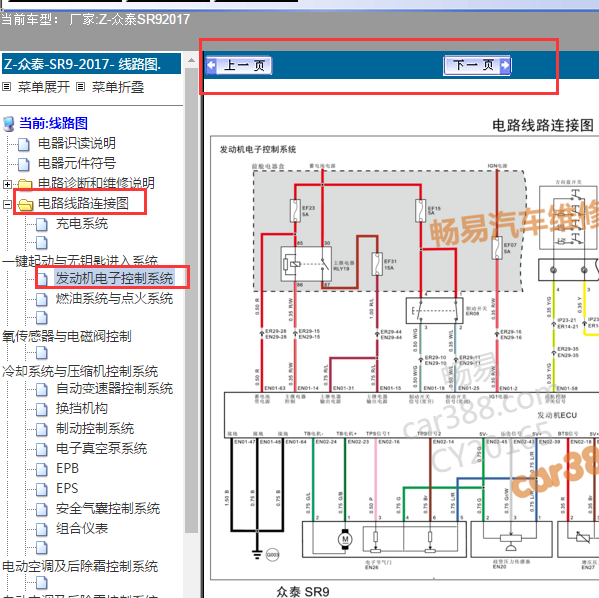Open 燃油系统与点火系统 diagram
The height and width of the screenshot is (598, 599).
coord(115,298)
